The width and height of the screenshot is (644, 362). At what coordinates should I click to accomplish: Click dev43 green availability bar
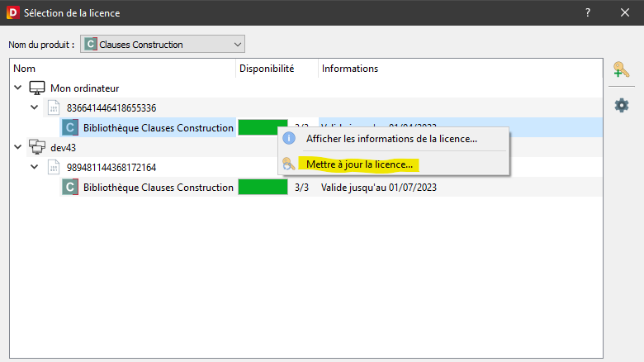(x=263, y=188)
